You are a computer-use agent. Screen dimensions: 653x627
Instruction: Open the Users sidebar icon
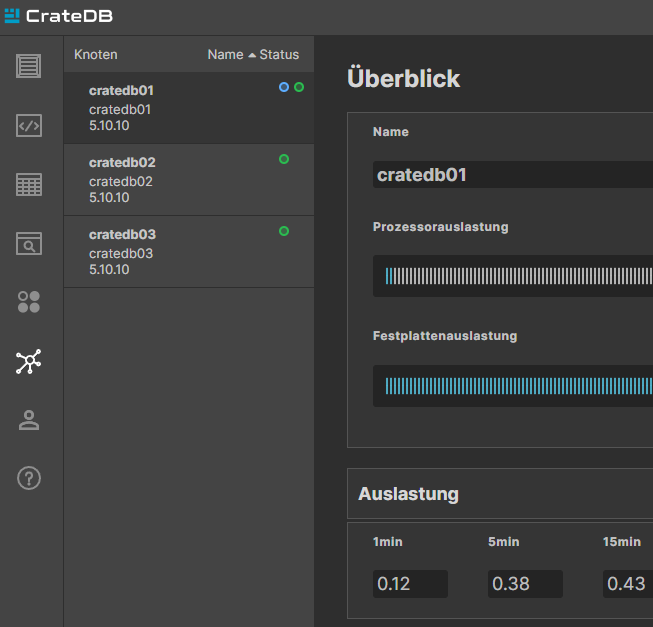[29, 420]
